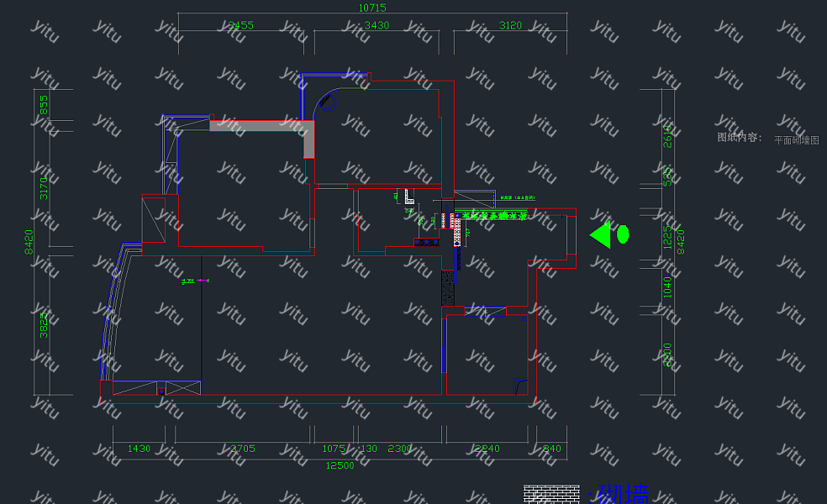Click the 10715 overall width dimension
The height and width of the screenshot is (504, 827).
[x=371, y=8]
